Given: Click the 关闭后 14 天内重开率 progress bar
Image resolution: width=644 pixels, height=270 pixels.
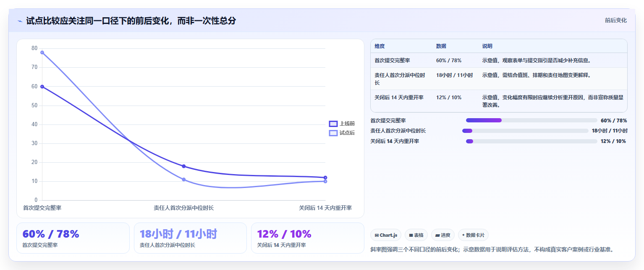Looking at the screenshot, I should tap(531, 141).
